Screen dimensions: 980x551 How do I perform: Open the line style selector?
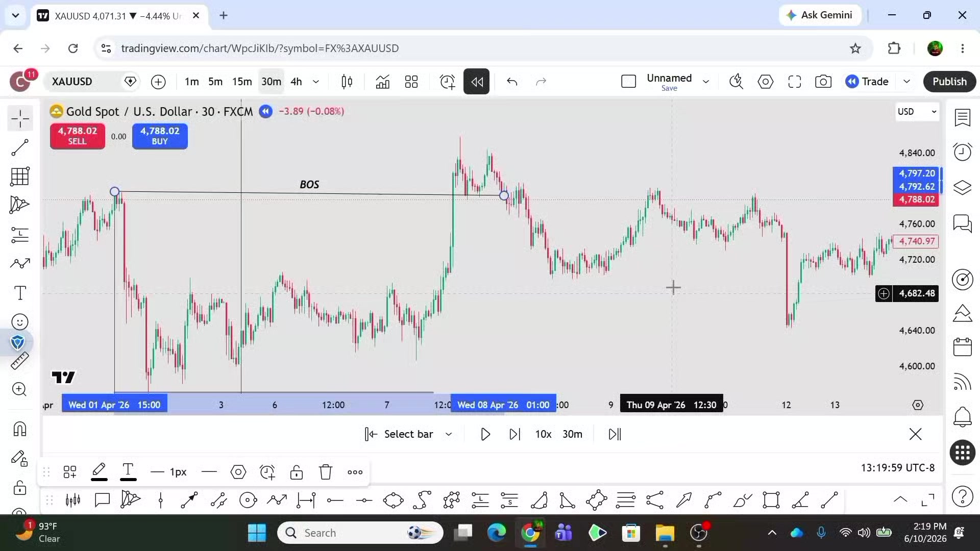[x=209, y=472]
